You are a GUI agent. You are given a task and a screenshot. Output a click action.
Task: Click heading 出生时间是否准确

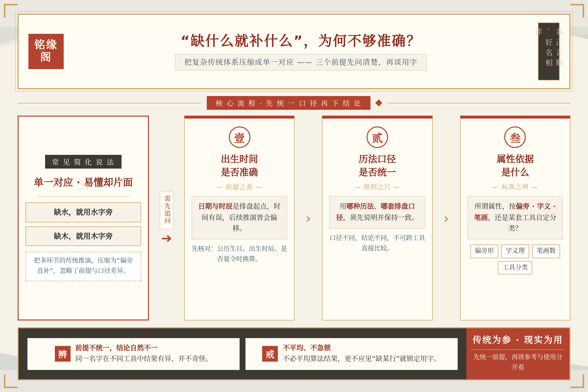(x=239, y=166)
